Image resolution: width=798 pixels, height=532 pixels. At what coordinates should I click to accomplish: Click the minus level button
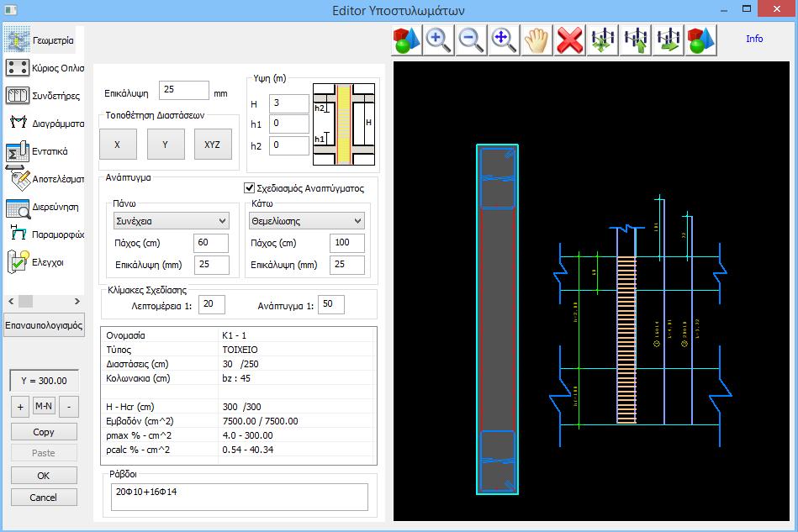click(x=69, y=407)
